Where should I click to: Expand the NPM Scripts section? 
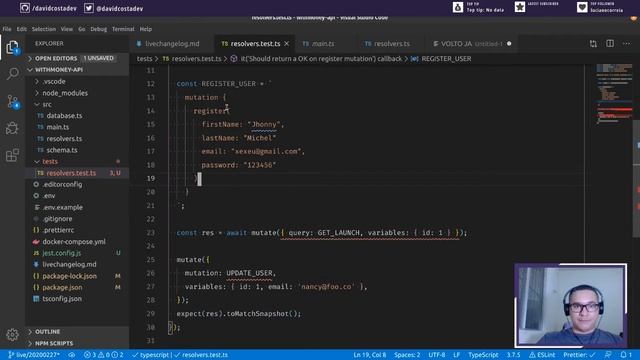78,343
